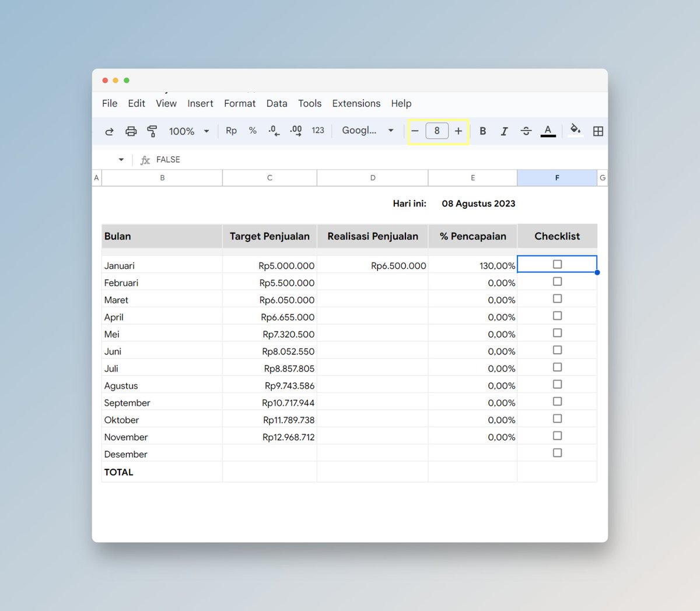The image size is (700, 611).
Task: Open the Format menu
Action: point(240,103)
